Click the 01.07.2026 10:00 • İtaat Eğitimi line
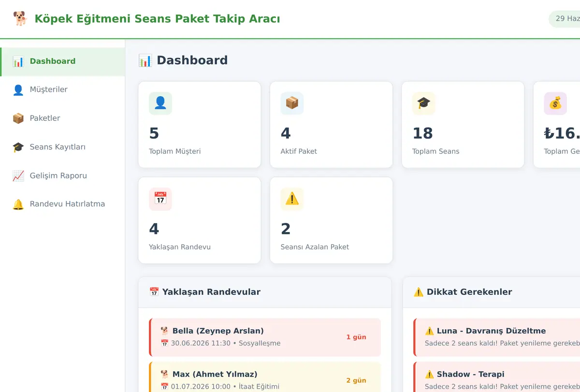580x392 pixels. click(220, 387)
